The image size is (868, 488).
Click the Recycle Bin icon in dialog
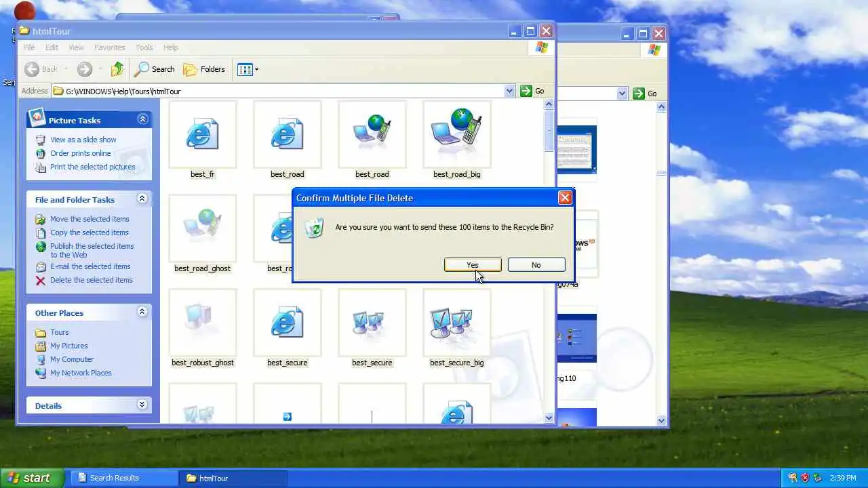[x=315, y=228]
